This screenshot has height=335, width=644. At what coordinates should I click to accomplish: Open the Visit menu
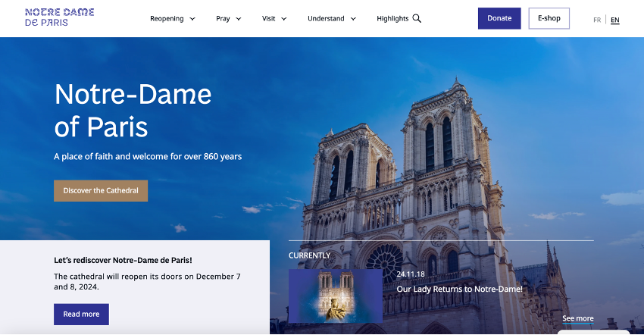click(269, 18)
